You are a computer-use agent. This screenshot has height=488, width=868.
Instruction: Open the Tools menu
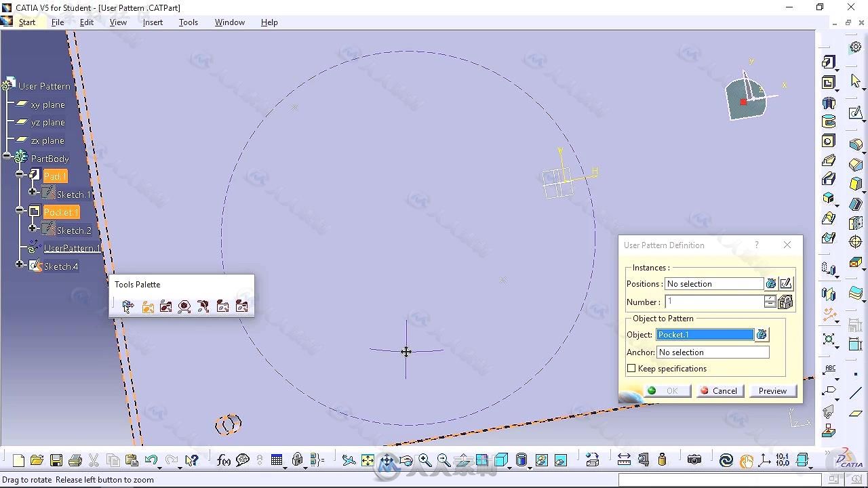pyautogui.click(x=189, y=22)
